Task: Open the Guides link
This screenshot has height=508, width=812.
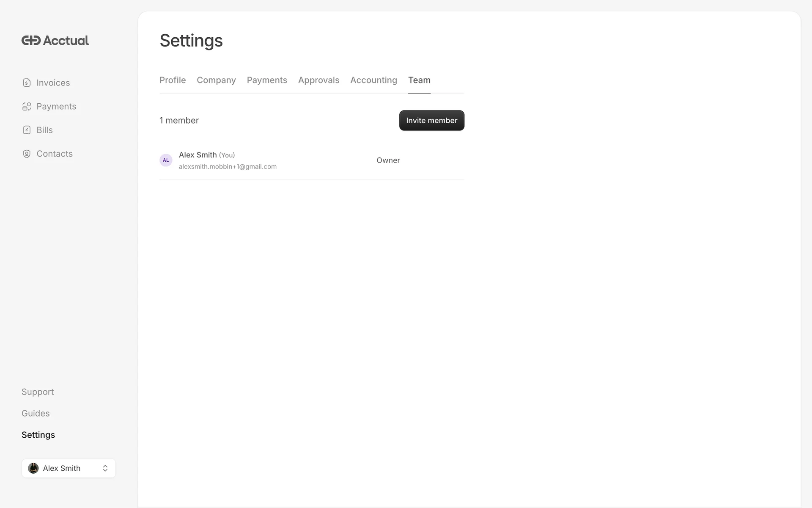Action: 36,413
